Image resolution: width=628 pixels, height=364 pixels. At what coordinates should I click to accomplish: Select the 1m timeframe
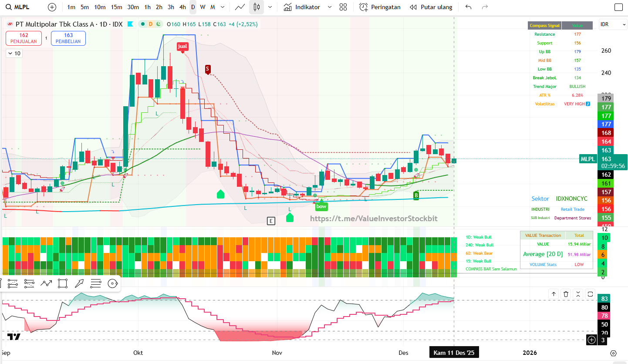pyautogui.click(x=71, y=7)
